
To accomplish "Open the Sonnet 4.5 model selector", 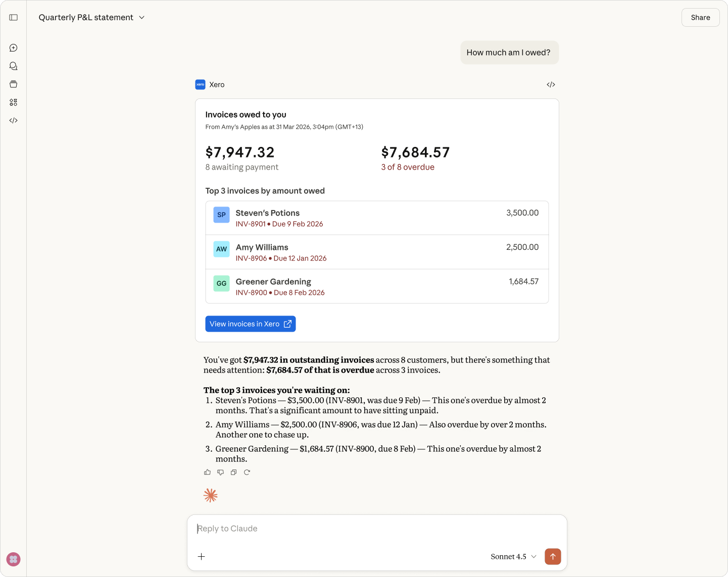I will (513, 556).
